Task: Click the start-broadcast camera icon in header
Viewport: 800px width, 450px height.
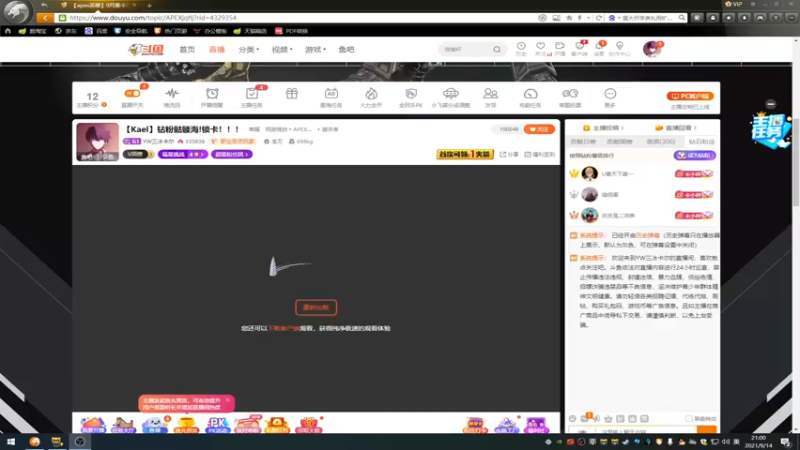Action: point(560,46)
